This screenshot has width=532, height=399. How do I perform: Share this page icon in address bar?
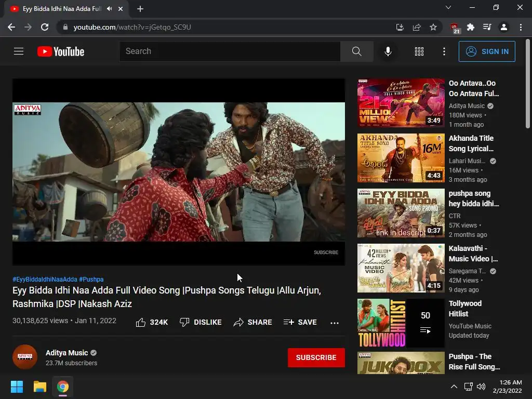pos(417,27)
